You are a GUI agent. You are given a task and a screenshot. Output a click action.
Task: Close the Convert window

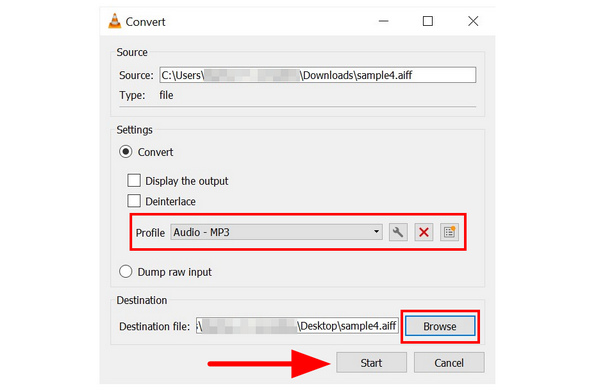(473, 21)
